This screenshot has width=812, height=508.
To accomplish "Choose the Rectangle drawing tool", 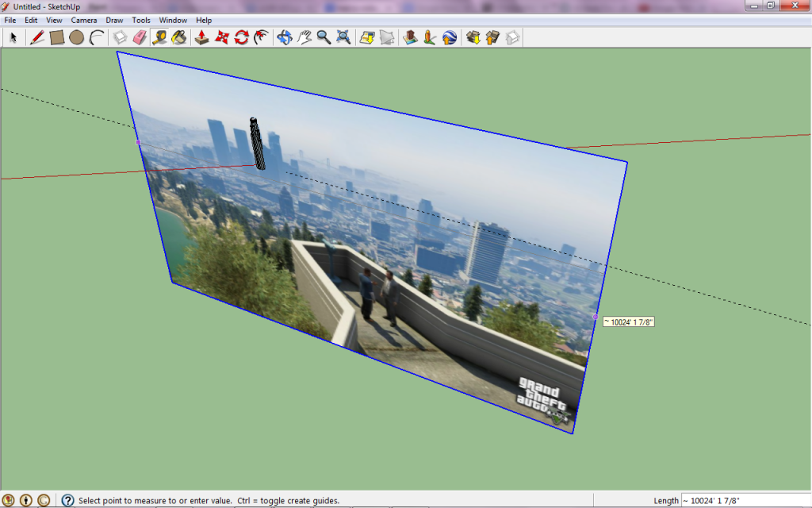I will (x=56, y=37).
